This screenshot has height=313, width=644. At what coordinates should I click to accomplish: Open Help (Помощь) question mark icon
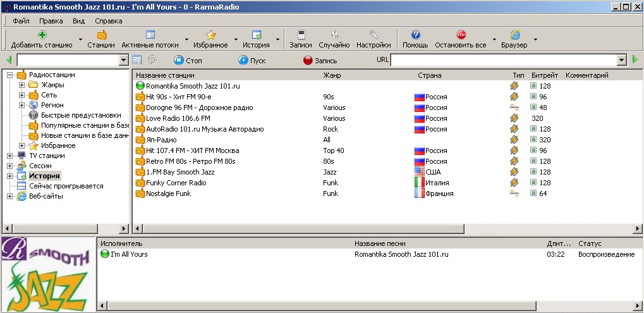[415, 35]
